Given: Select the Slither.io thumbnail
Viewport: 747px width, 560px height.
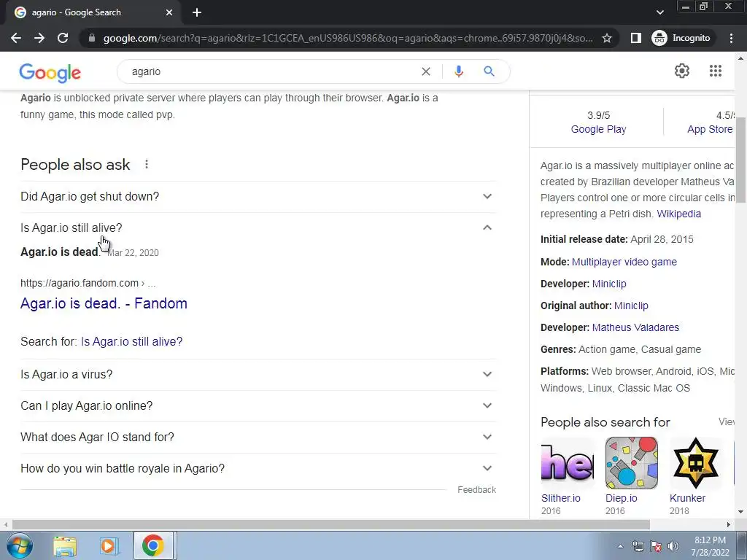Looking at the screenshot, I should pyautogui.click(x=568, y=463).
